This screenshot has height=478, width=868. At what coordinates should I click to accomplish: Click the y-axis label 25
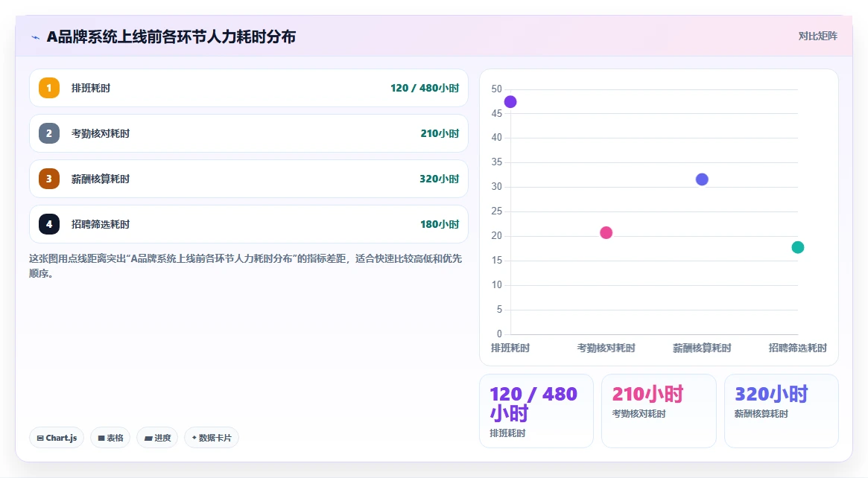[x=496, y=211]
